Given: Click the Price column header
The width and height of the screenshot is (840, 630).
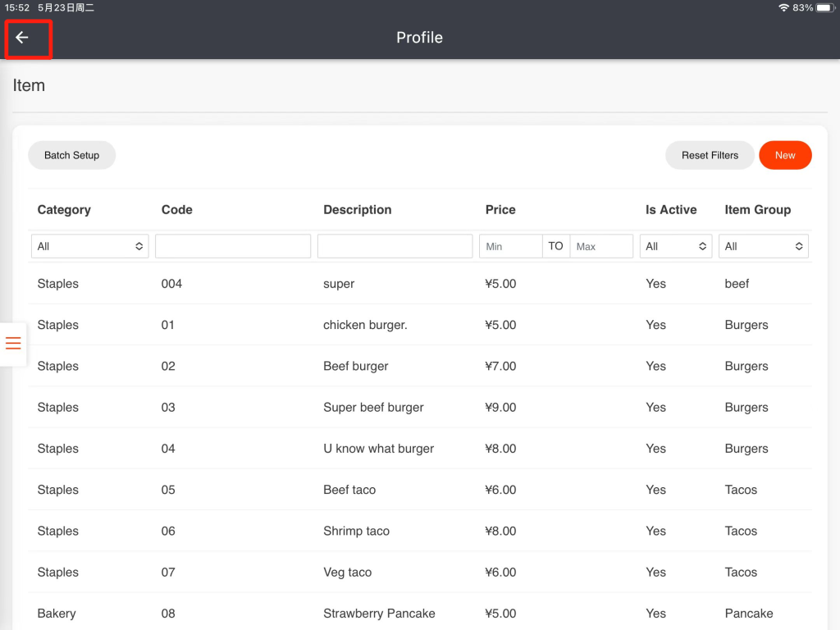Looking at the screenshot, I should tap(500, 210).
